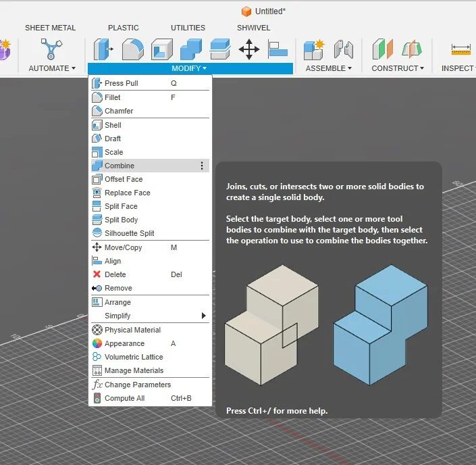The width and height of the screenshot is (476, 465).
Task: Switch to the UTILITIES tab
Action: (x=188, y=28)
